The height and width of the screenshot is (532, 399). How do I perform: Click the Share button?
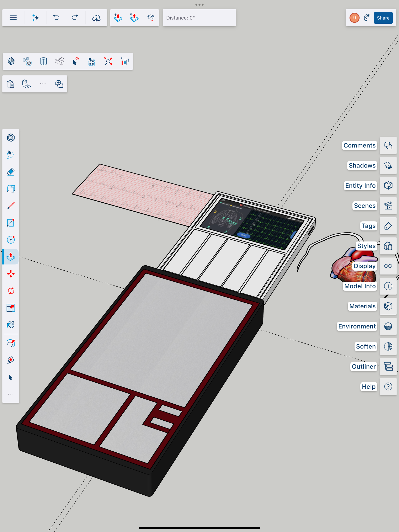(383, 18)
